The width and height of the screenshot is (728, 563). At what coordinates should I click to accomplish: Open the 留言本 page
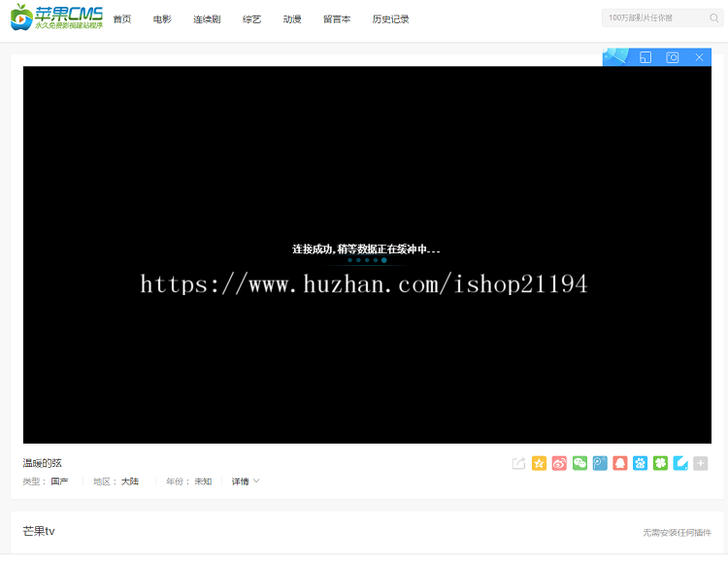pos(337,19)
